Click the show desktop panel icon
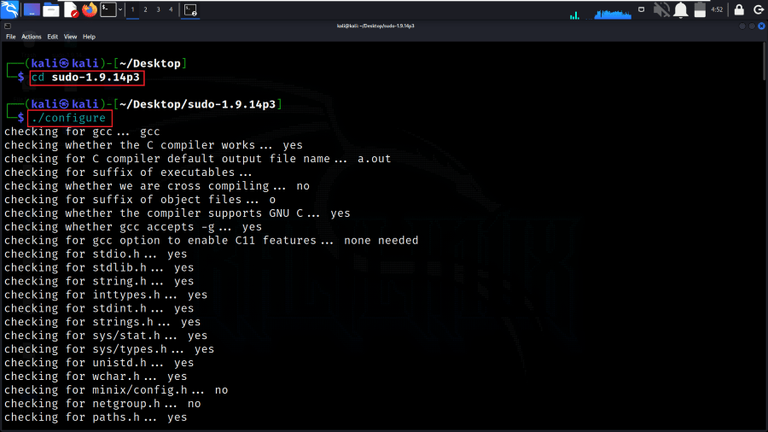The width and height of the screenshot is (768, 432). click(x=31, y=9)
